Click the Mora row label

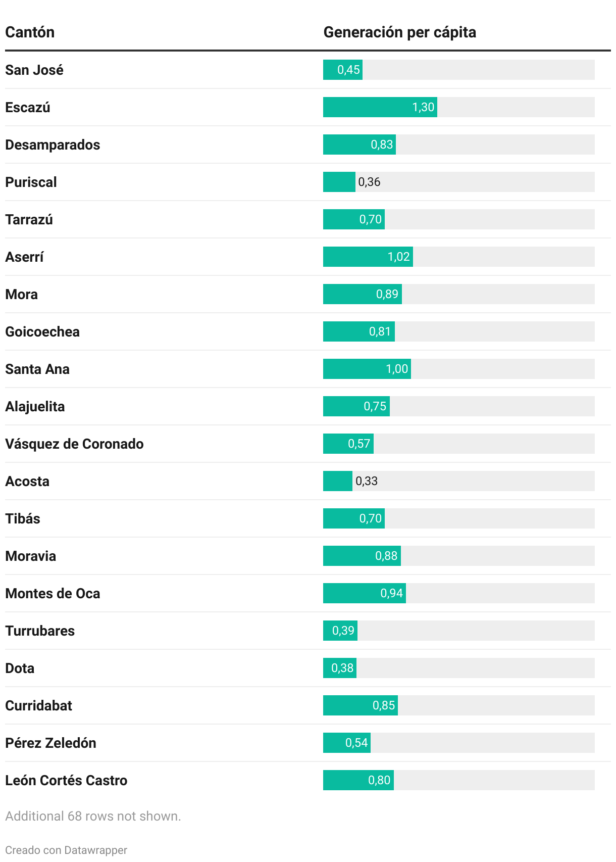(x=21, y=294)
